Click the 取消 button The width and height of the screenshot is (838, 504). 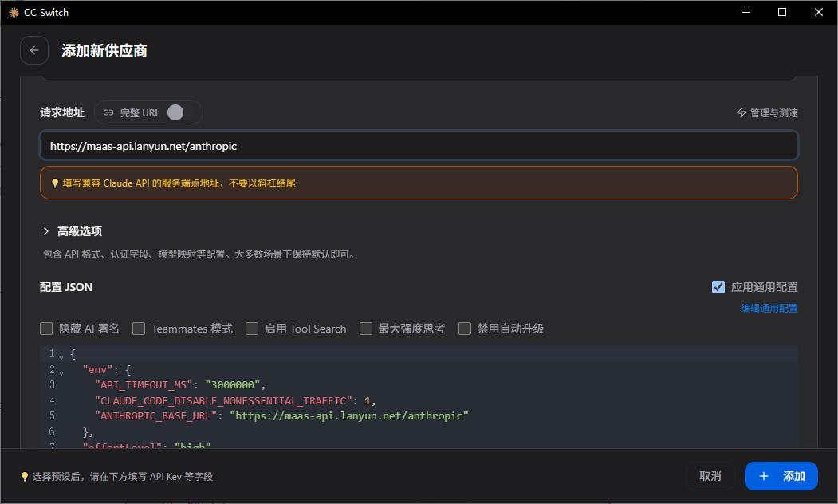pos(710,476)
